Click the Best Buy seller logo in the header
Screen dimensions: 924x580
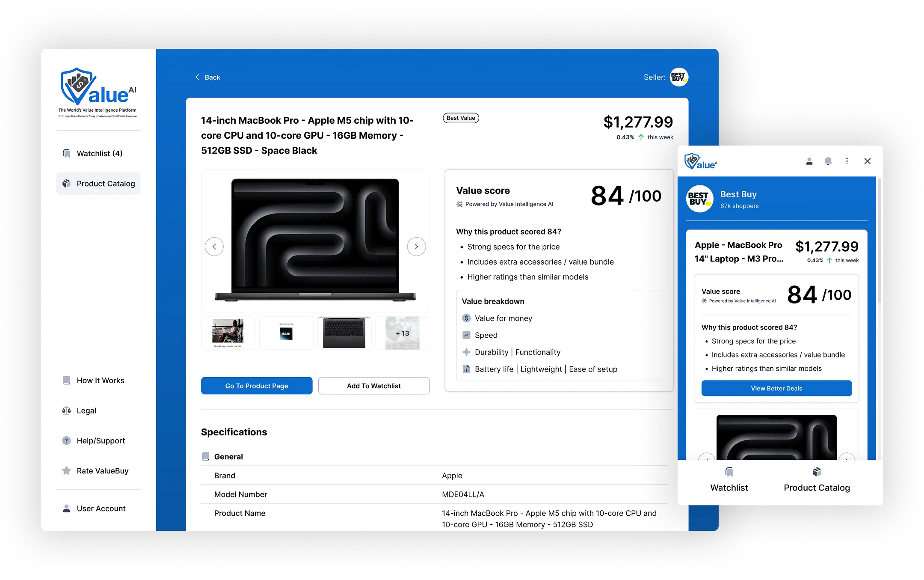pos(679,77)
